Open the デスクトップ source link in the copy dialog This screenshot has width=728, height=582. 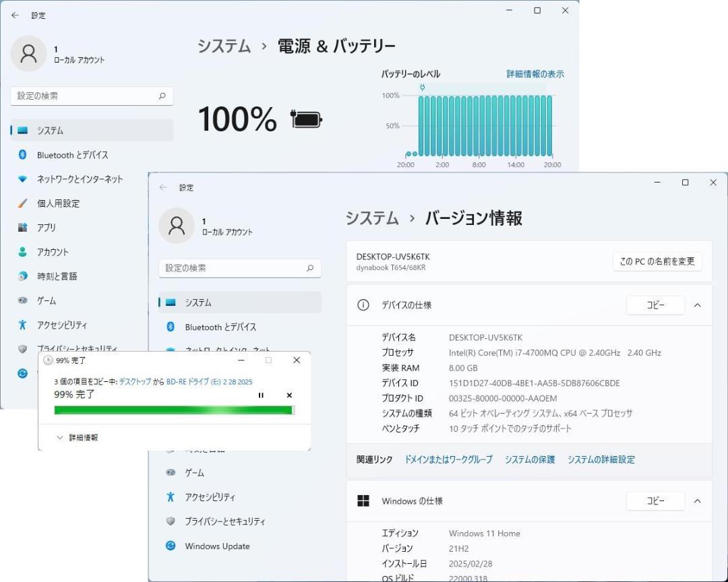coord(135,382)
